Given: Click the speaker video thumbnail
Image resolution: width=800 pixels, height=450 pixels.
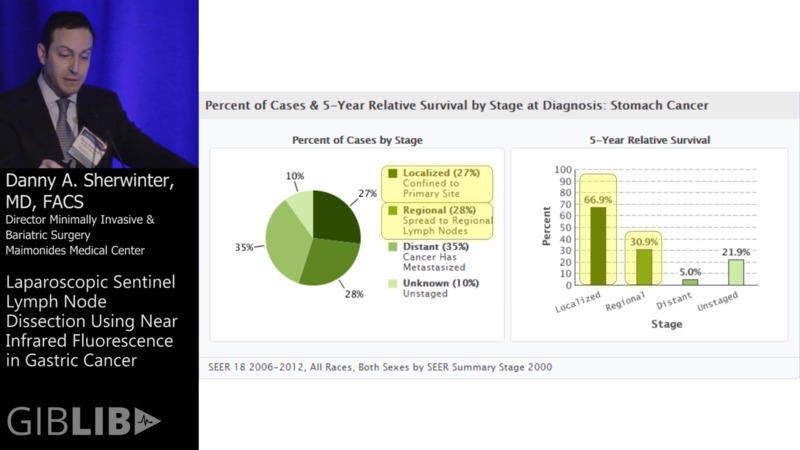Looking at the screenshot, I should coord(99,84).
